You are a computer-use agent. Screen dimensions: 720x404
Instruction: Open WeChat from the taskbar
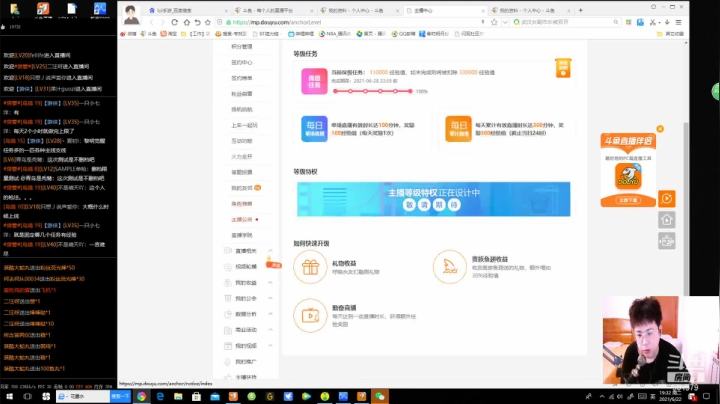click(380, 396)
